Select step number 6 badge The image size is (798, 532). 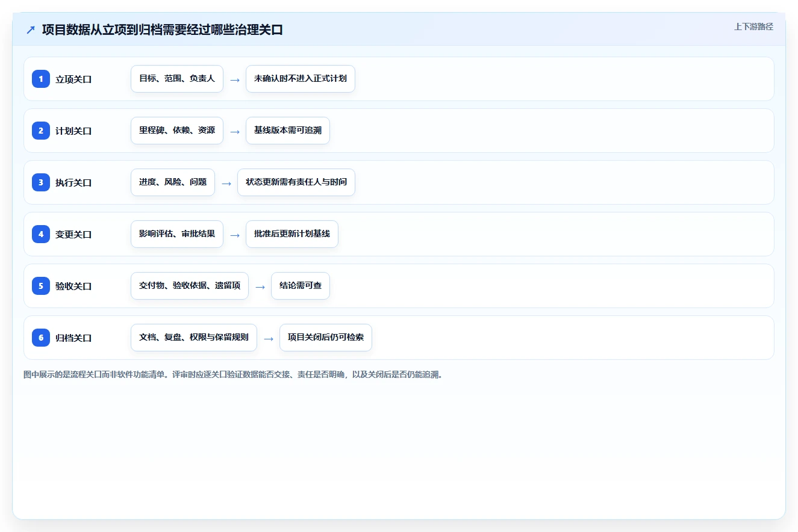[41, 338]
